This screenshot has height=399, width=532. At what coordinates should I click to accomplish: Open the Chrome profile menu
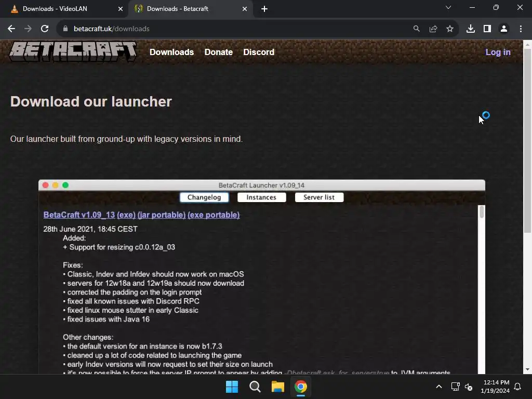pos(504,29)
